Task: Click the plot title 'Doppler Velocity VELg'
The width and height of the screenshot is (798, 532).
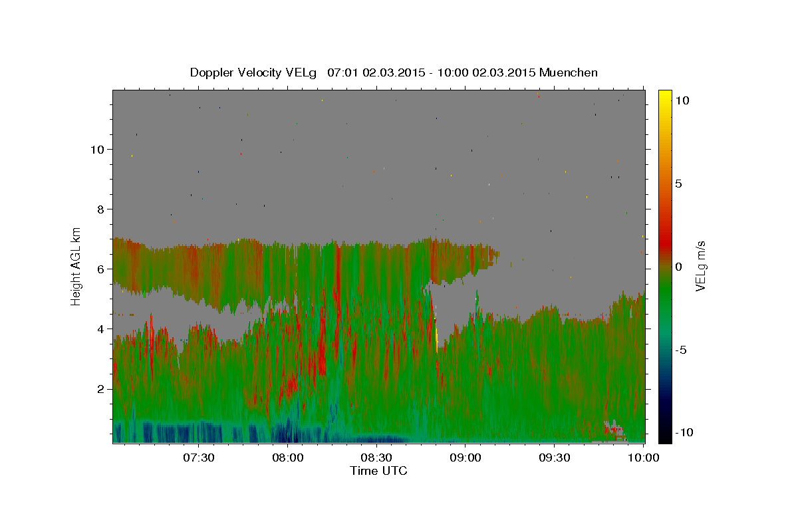Action: click(254, 72)
